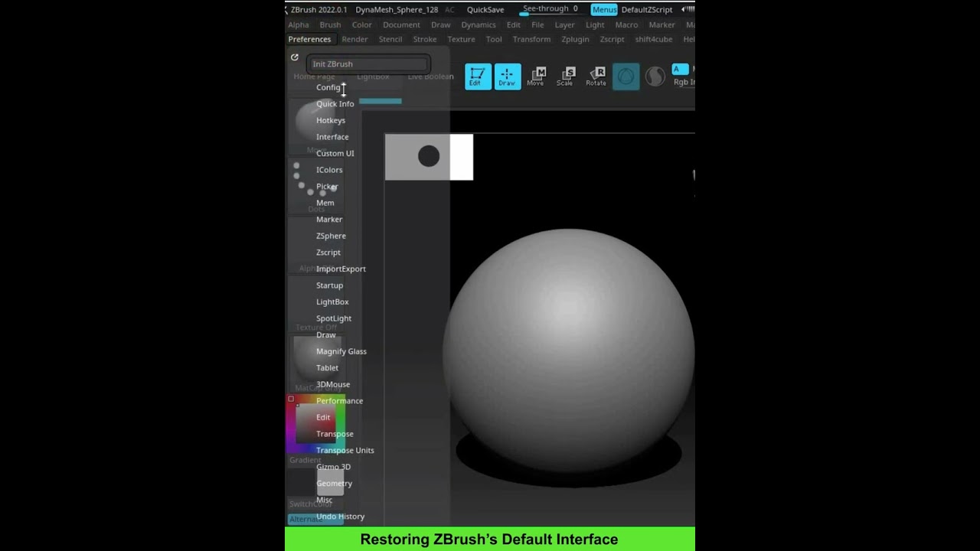
Task: Expand the LightBox section in Preferences
Action: point(332,302)
